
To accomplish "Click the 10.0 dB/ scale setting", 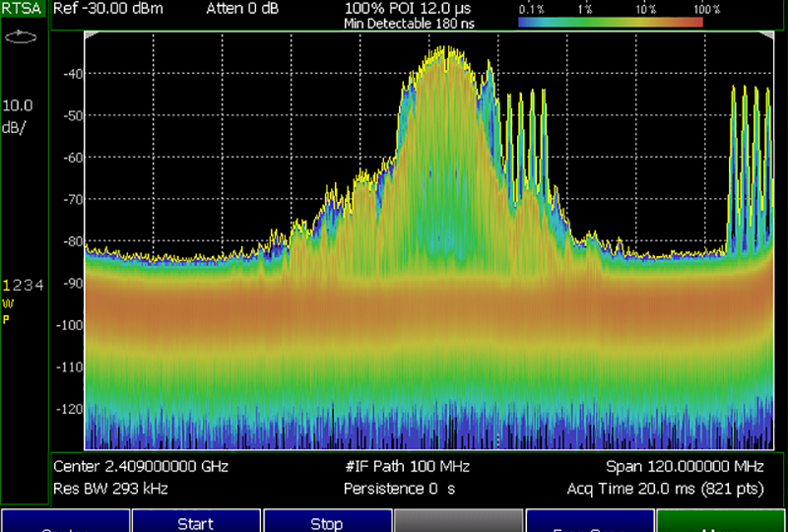I will [x=18, y=113].
